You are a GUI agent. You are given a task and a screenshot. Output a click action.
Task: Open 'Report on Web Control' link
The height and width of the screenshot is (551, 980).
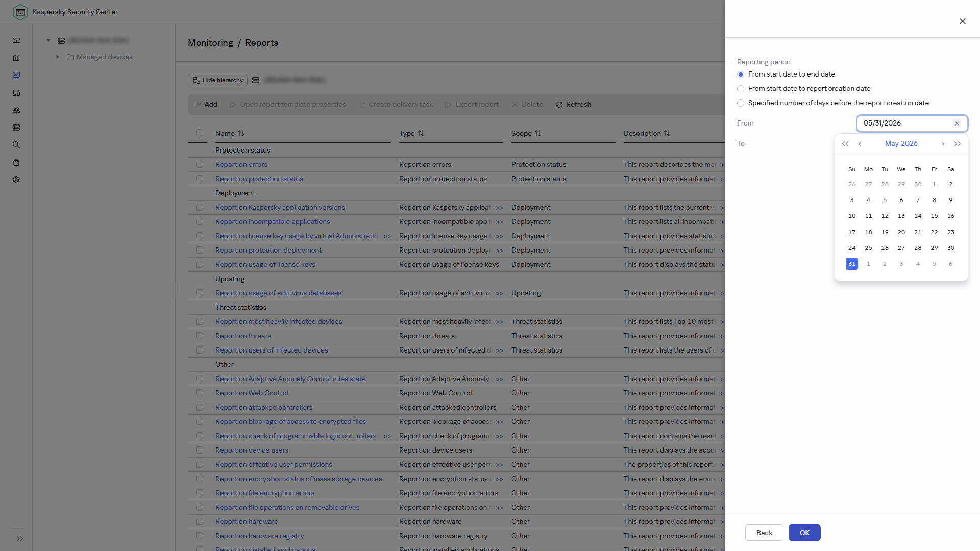tap(252, 393)
